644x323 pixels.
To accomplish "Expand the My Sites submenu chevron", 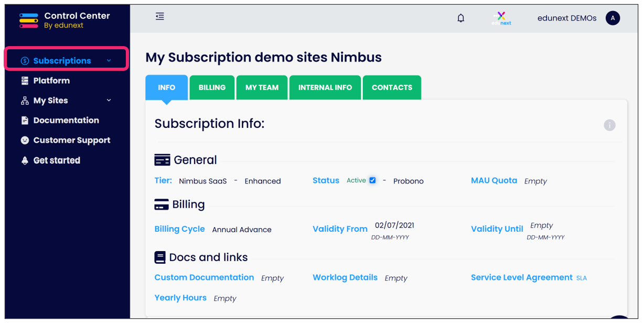I will point(109,100).
